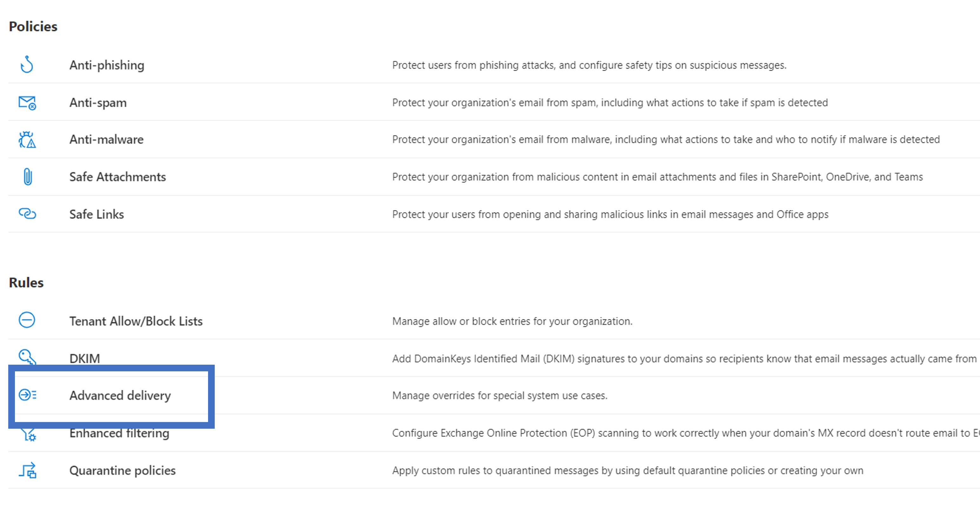Open the Anti-phishing policy
This screenshot has width=980, height=506.
(x=107, y=65)
